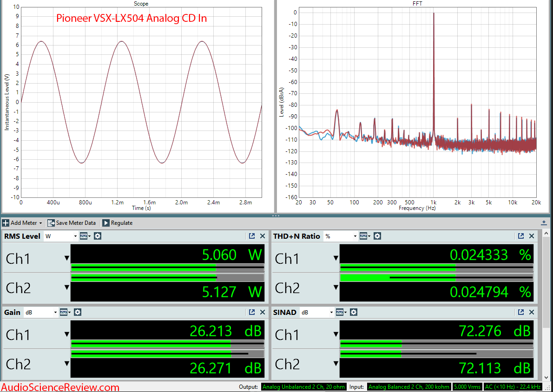
Task: Click the meter panel scrollbar up arrow
Action: point(546,234)
